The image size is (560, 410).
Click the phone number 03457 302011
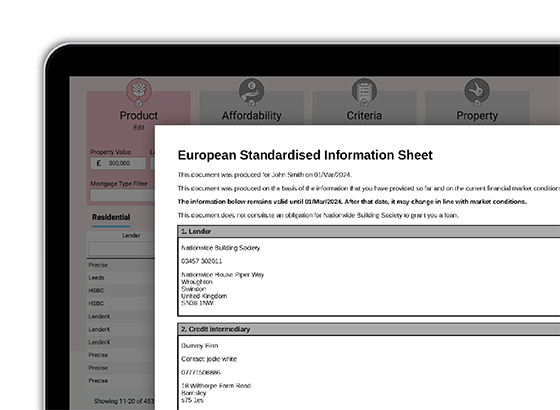coord(201,261)
